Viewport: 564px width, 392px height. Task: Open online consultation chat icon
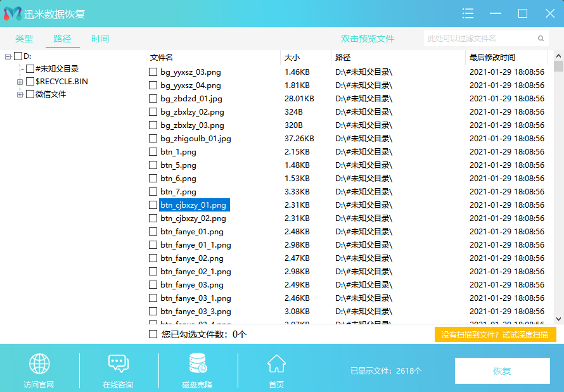[119, 364]
